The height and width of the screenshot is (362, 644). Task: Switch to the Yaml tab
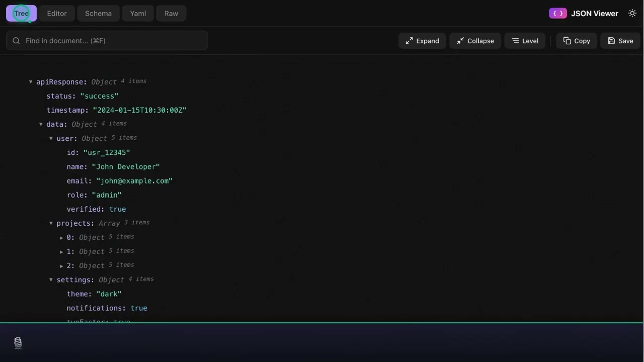coord(138,13)
